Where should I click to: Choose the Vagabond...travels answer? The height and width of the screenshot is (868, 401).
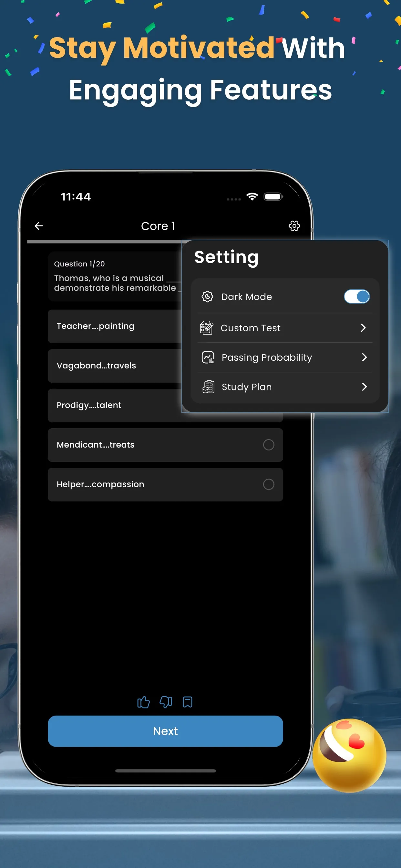pos(115,366)
